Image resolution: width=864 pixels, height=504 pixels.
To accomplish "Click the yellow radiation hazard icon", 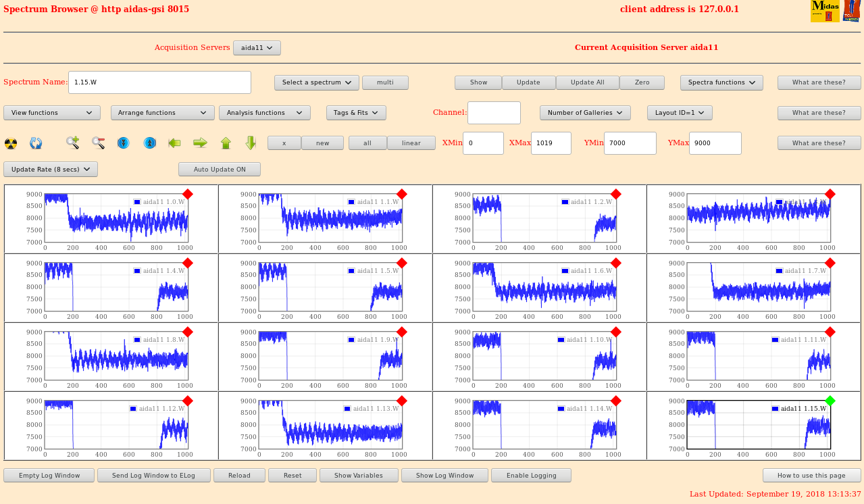I will point(11,143).
